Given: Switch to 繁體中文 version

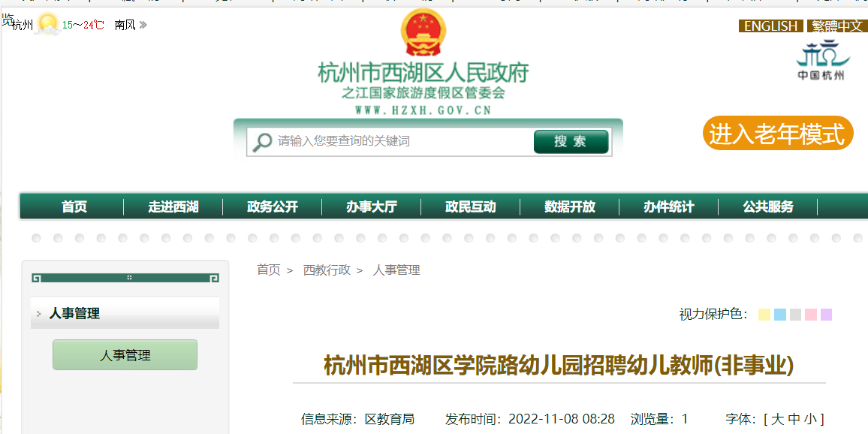Looking at the screenshot, I should click(x=837, y=26).
